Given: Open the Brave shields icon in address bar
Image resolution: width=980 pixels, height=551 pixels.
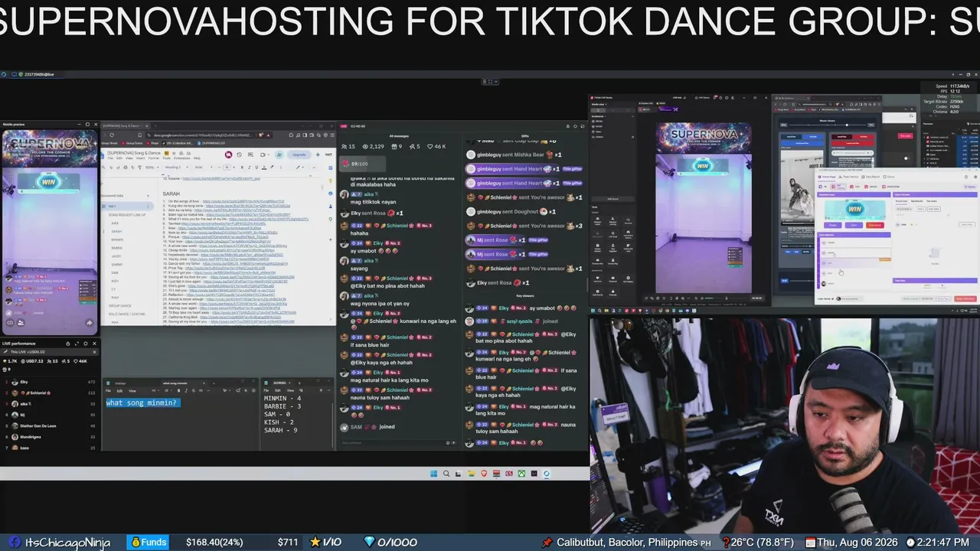Looking at the screenshot, I should click(x=261, y=135).
